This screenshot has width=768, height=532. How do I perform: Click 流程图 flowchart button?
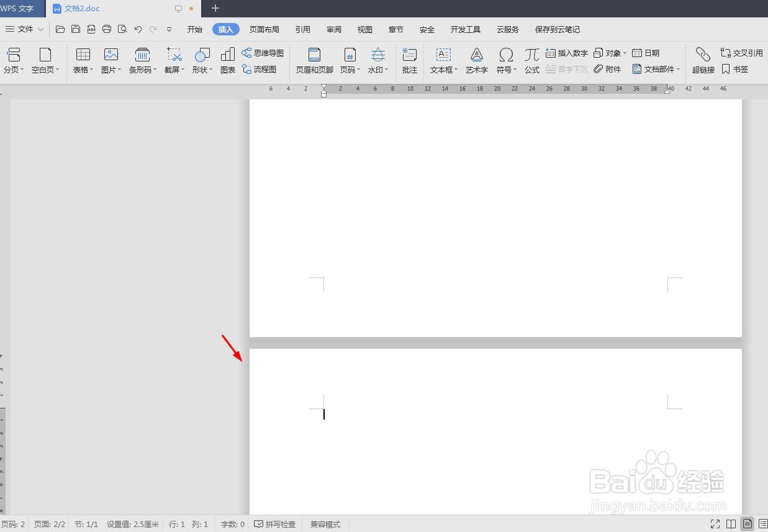pos(259,69)
